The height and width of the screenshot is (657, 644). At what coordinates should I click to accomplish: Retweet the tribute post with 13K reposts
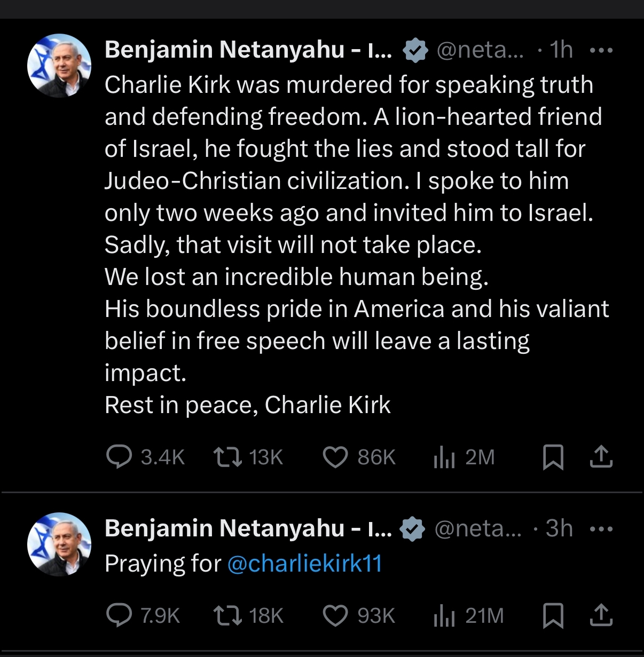(x=227, y=457)
